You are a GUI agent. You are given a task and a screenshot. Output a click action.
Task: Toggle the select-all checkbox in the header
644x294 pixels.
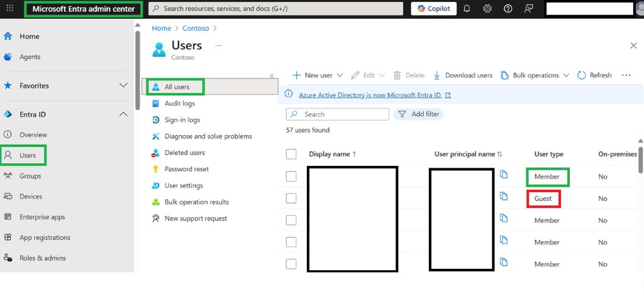click(291, 154)
